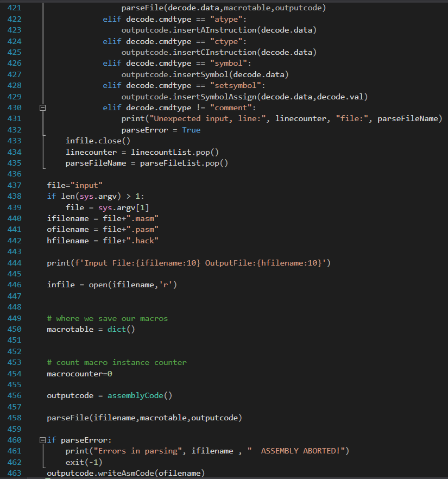Viewport: 448px width, 479px height.
Task: Click 'insertSymbol(decode.data)' call on line 427
Action: (231, 74)
